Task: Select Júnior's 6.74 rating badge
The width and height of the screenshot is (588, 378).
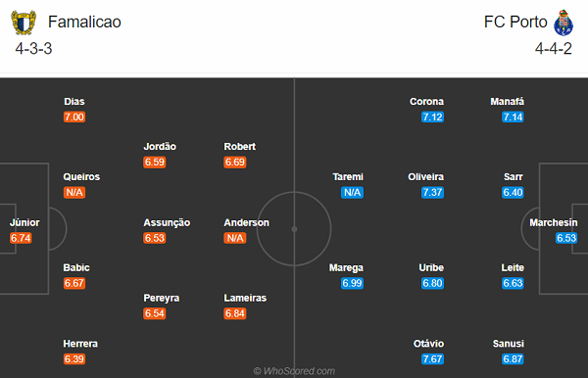Action: click(21, 238)
